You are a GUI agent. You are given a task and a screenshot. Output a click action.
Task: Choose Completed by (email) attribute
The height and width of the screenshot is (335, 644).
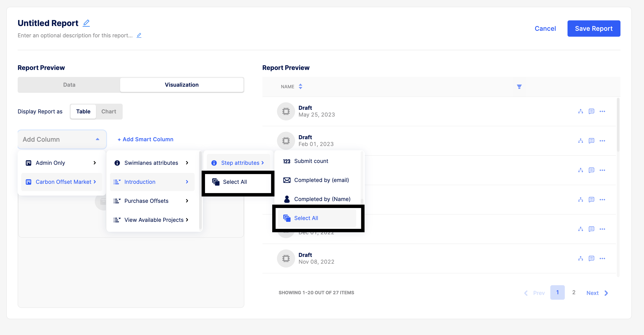[x=321, y=180]
